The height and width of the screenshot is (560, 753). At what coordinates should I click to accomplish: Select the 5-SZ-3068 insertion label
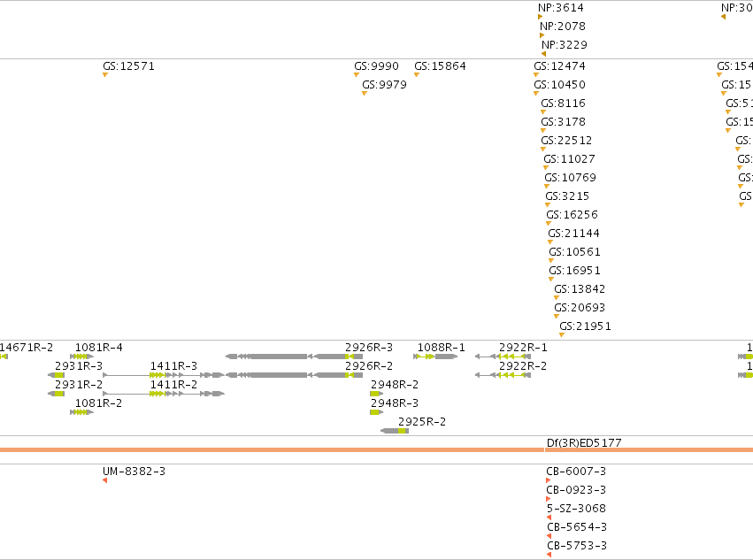point(576,509)
